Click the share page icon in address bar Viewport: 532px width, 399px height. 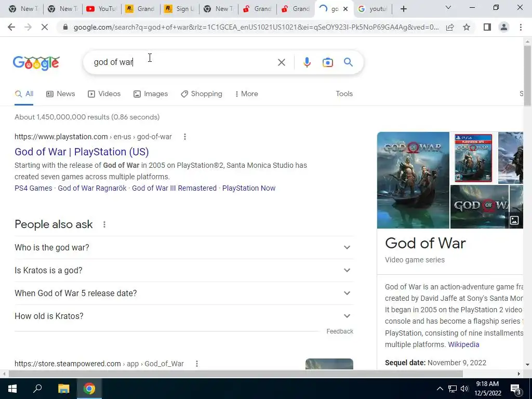[450, 27]
